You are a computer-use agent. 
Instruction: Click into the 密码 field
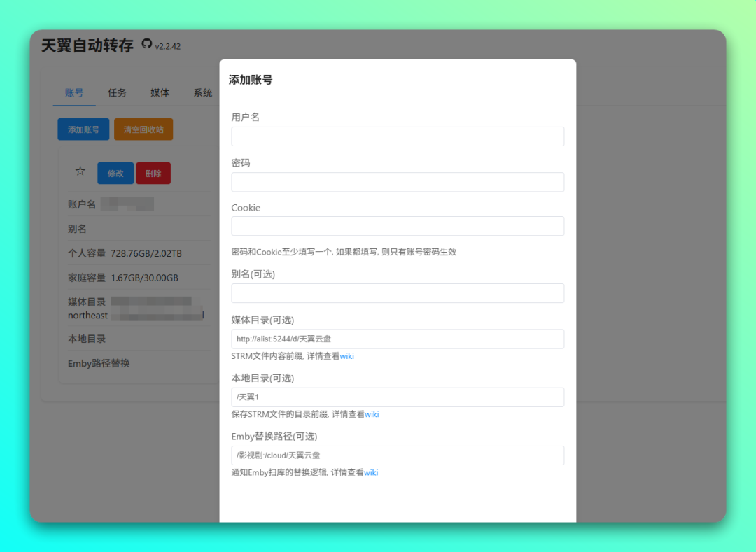point(398,182)
